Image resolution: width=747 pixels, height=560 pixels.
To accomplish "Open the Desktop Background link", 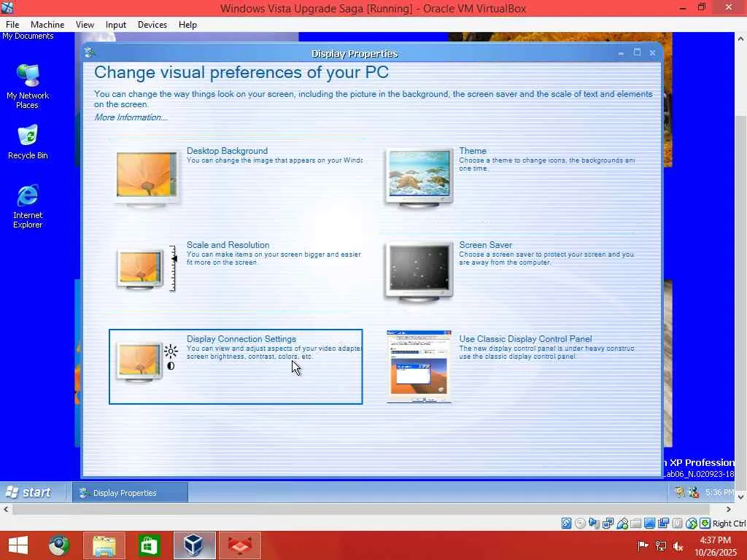I will pos(227,150).
